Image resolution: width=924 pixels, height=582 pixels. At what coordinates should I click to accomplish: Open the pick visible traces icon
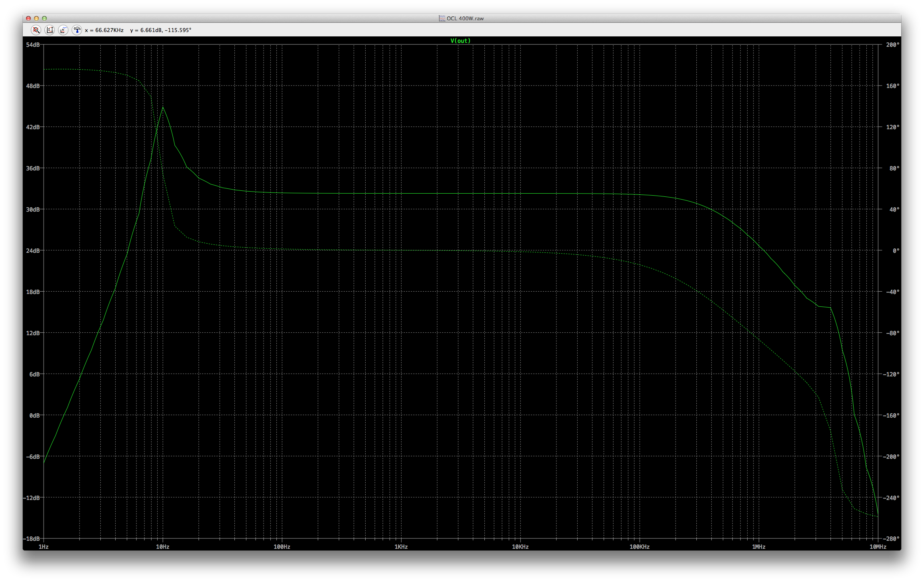(63, 30)
